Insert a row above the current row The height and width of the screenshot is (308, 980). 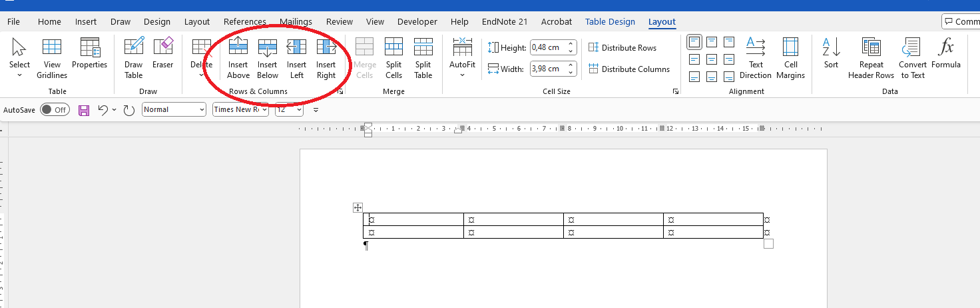[238, 58]
